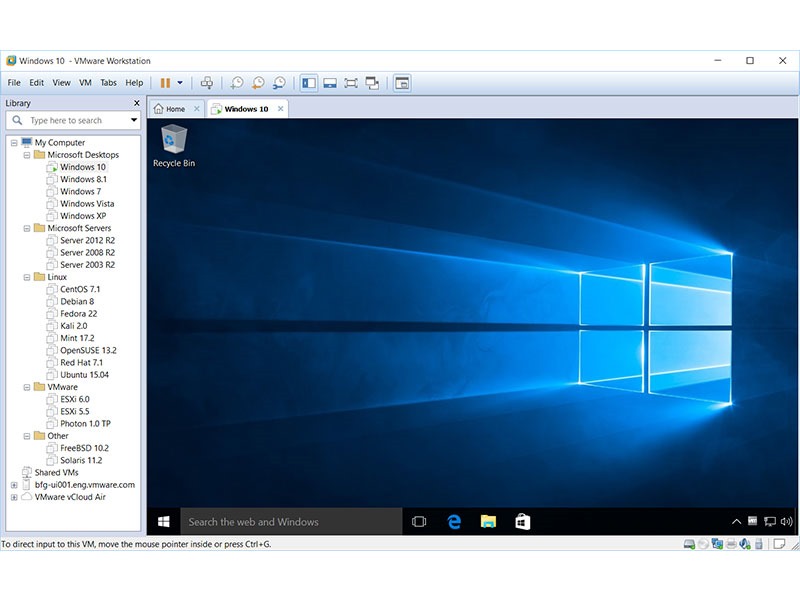
Task: Select Ubuntu 15.04 in the library
Action: (84, 375)
